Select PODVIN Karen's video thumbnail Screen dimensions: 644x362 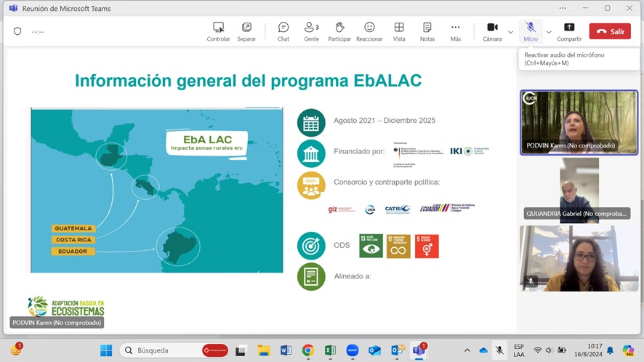[579, 121]
